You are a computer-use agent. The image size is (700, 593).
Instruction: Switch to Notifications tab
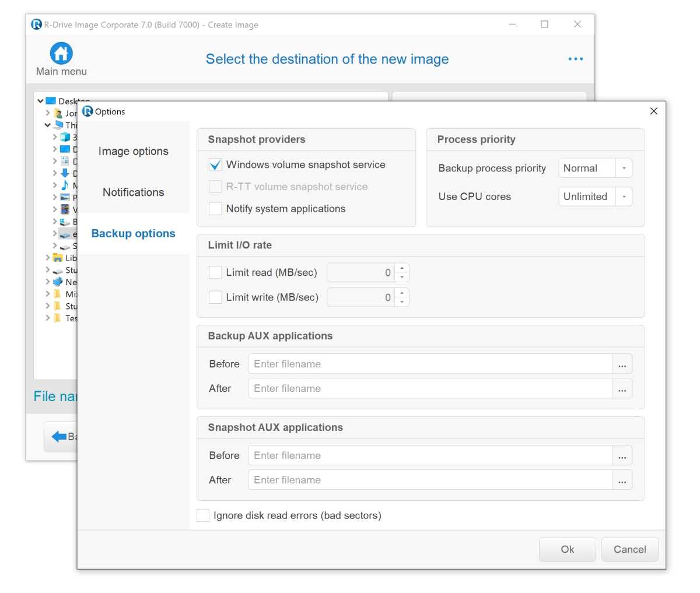(x=134, y=192)
